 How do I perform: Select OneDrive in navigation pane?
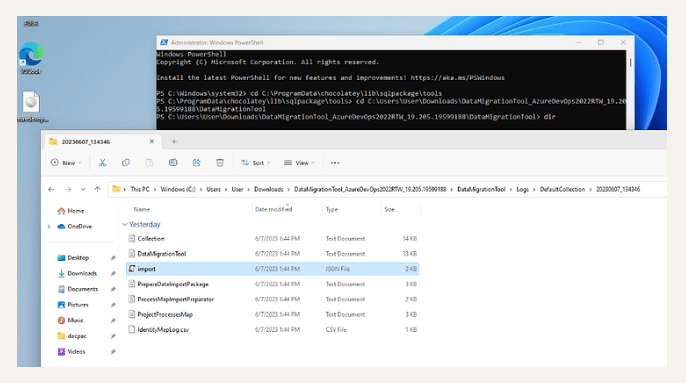[75, 227]
